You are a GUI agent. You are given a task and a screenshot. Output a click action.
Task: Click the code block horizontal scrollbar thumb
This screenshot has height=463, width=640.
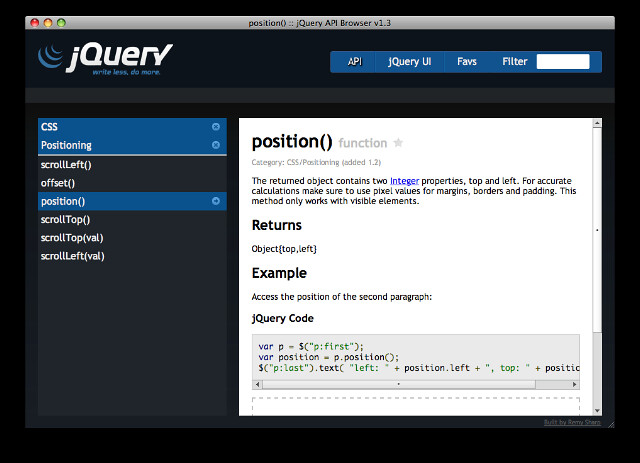click(399, 384)
